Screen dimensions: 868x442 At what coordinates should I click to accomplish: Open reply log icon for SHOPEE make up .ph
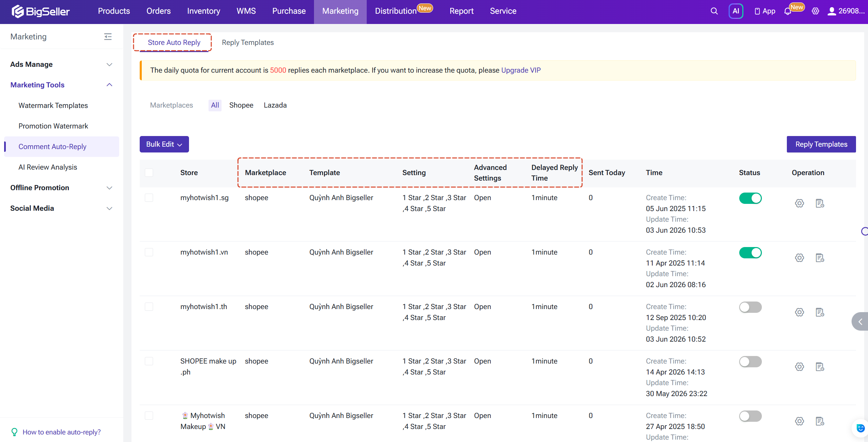coord(820,367)
